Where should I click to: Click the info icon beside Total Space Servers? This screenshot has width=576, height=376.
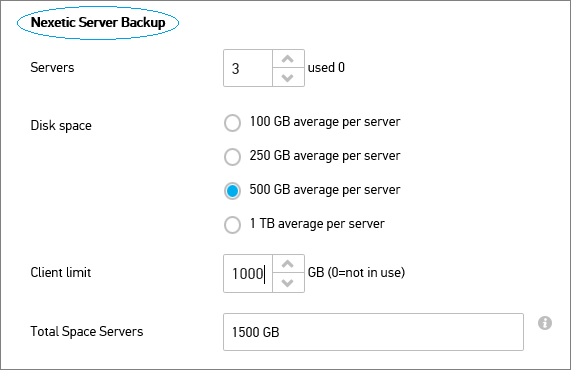tap(545, 323)
